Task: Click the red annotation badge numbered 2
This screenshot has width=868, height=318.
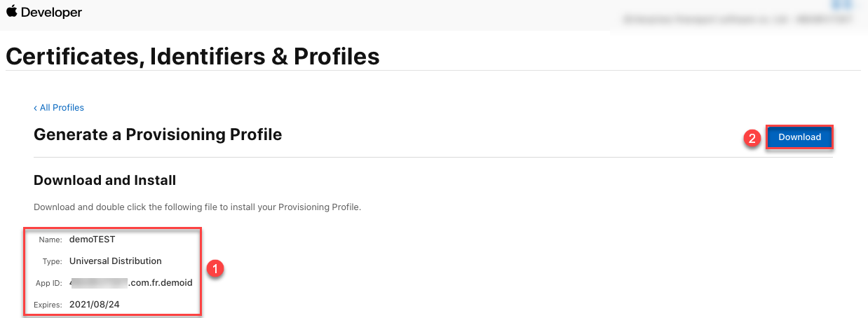Action: tap(752, 138)
